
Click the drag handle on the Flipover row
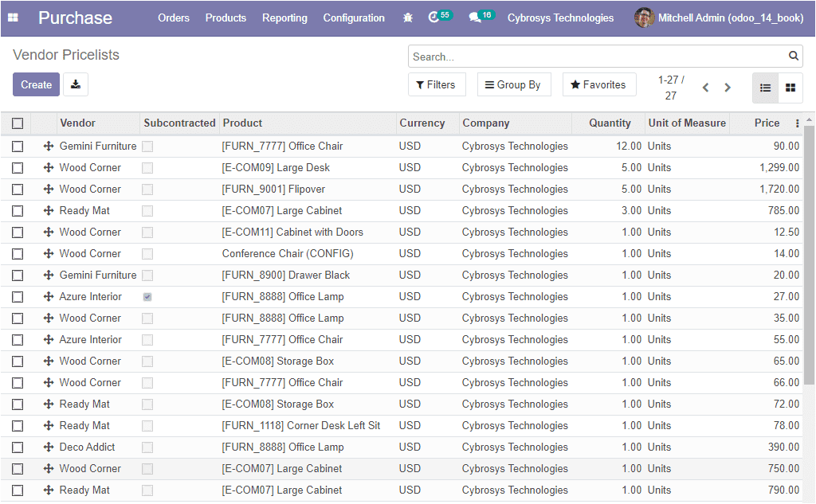(x=49, y=189)
